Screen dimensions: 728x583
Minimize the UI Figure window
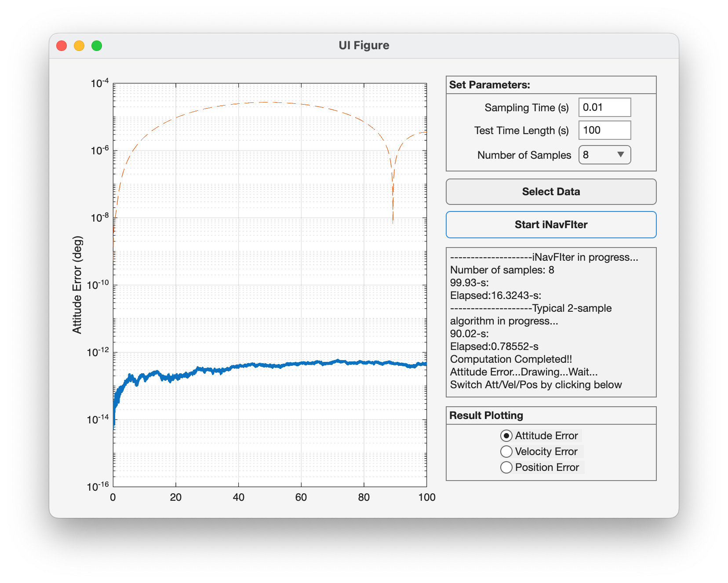[x=79, y=46]
